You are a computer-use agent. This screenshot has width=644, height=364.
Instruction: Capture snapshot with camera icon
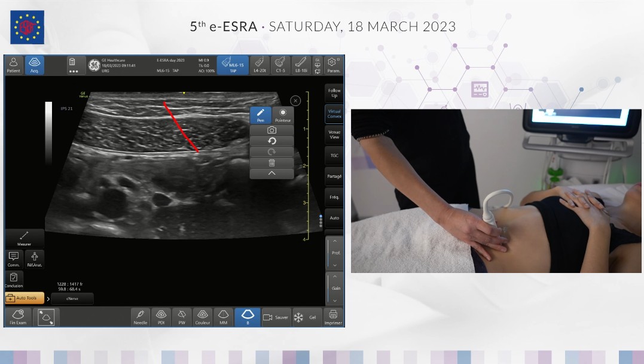(x=271, y=130)
